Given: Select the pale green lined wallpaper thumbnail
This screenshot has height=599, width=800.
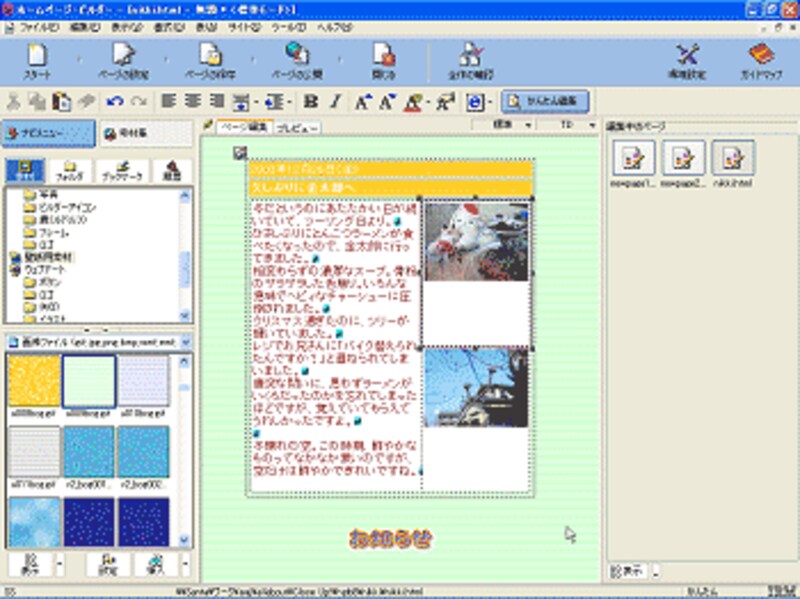Looking at the screenshot, I should (89, 381).
